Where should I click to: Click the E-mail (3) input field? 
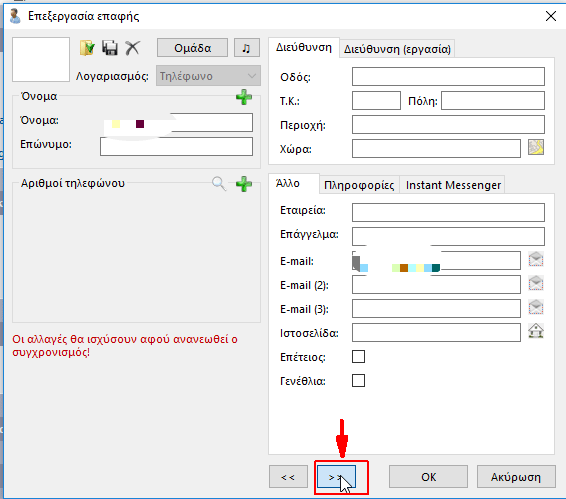pos(436,308)
